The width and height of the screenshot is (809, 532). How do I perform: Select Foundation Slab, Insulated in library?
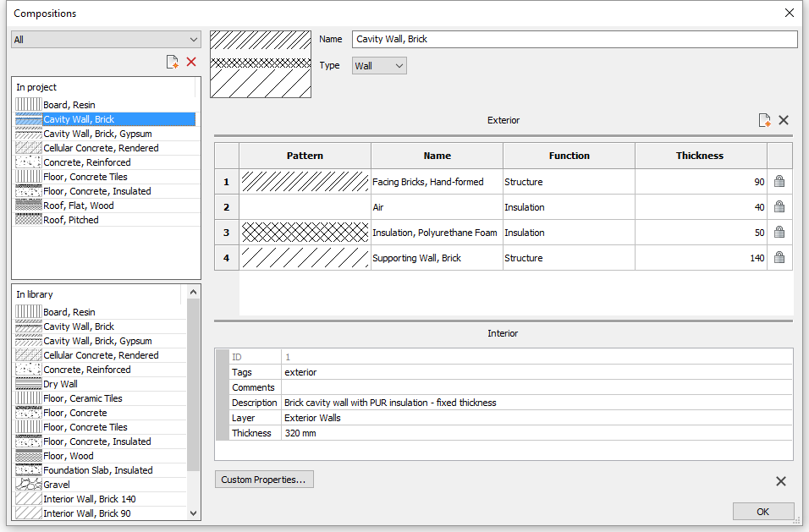(x=98, y=470)
